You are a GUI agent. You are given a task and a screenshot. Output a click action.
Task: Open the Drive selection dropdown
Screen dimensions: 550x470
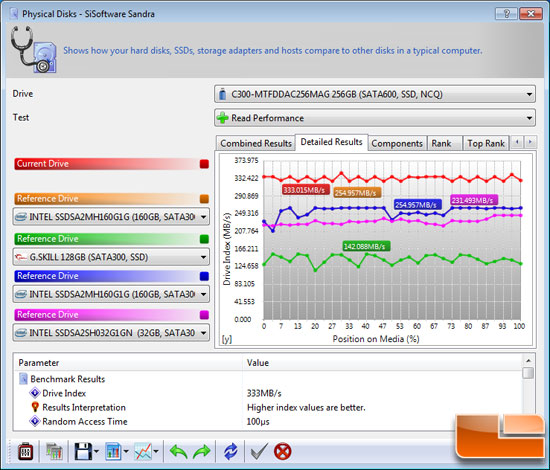[375, 94]
